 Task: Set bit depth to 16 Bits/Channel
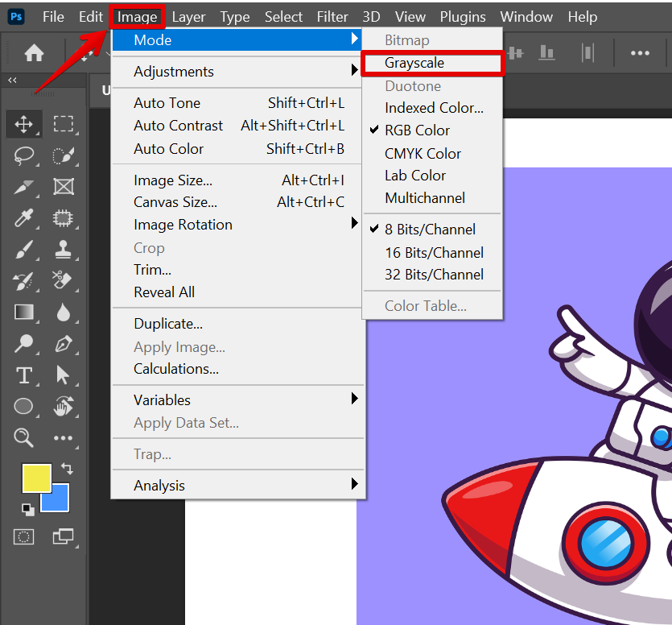click(434, 252)
